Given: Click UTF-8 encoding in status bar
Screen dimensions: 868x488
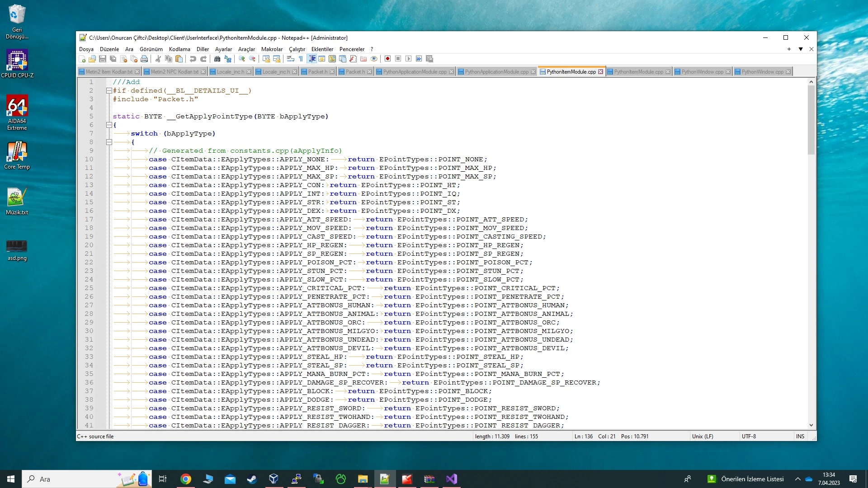Looking at the screenshot, I should [x=749, y=436].
